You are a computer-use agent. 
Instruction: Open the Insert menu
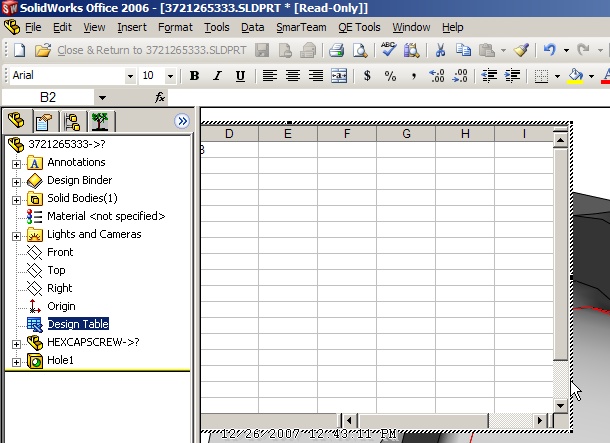click(132, 27)
